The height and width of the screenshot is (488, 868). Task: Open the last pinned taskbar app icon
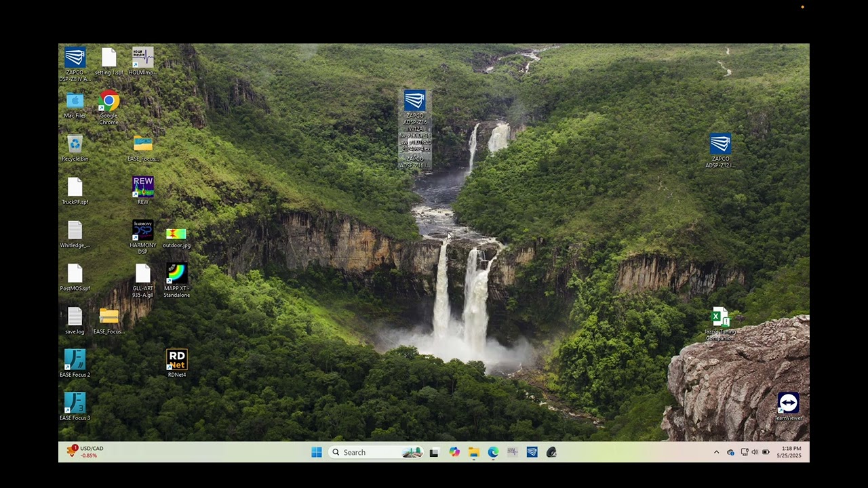tap(551, 452)
